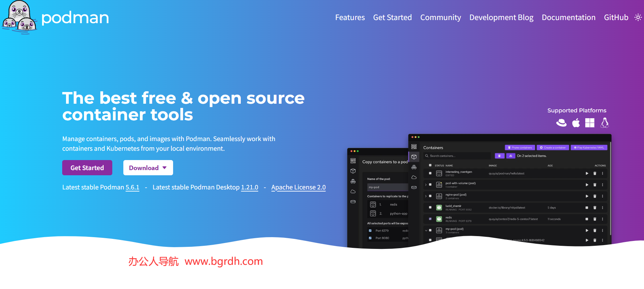Click the Red Hat platform icon
644x289 pixels.
coord(561,123)
